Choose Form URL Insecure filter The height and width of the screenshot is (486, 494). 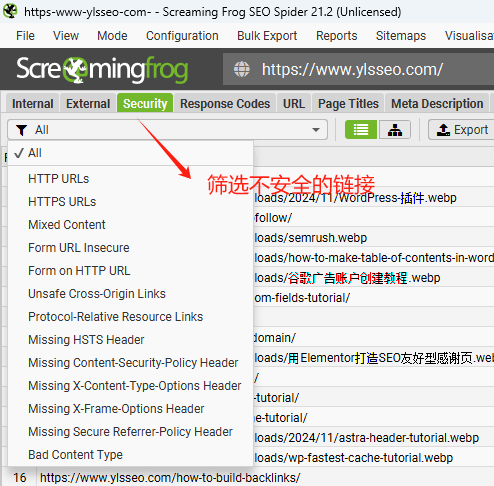click(130, 248)
